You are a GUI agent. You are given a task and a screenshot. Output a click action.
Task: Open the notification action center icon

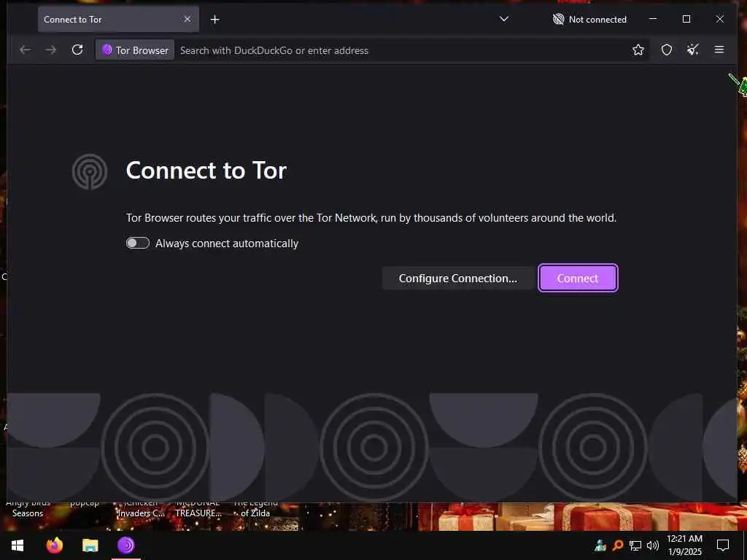723,545
